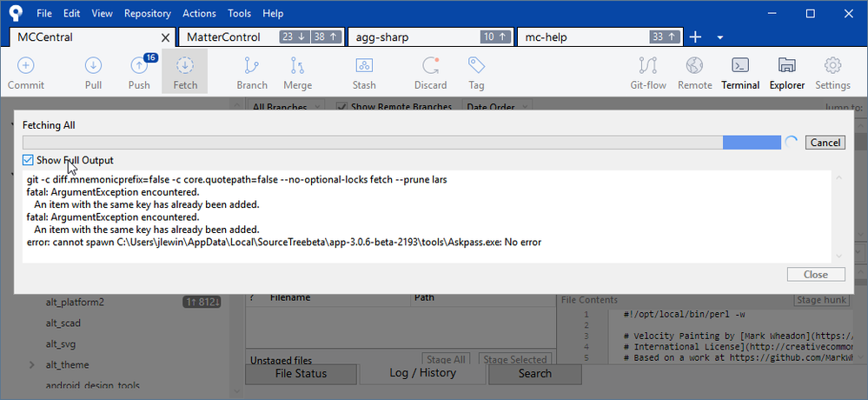Switch to the Log / History view
The height and width of the screenshot is (400, 868).
pyautogui.click(x=423, y=373)
